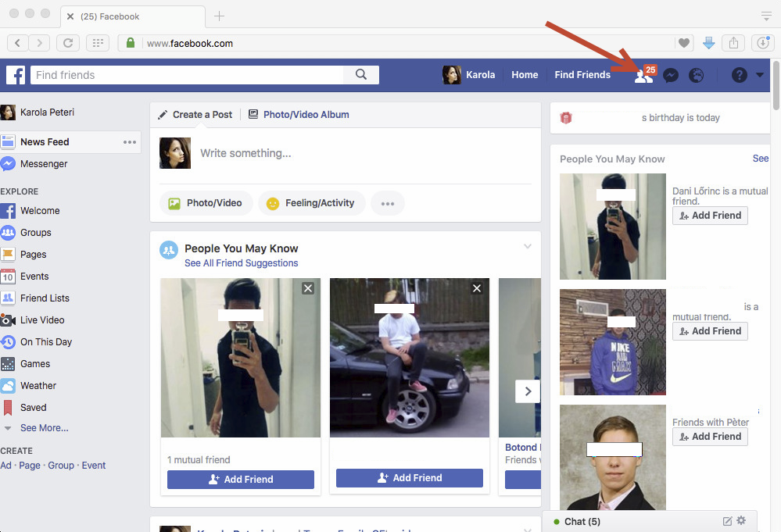Open the Messenger icon in top bar
The height and width of the screenshot is (532, 781).
pos(671,75)
